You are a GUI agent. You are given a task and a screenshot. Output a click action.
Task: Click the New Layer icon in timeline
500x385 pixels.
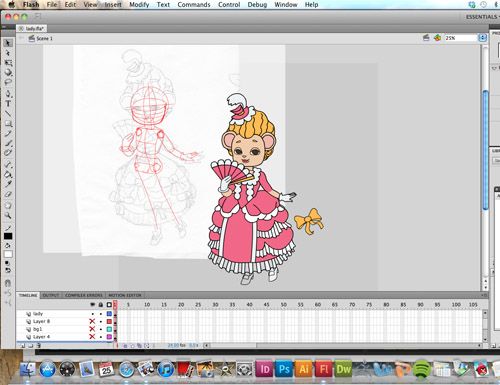tap(23, 346)
